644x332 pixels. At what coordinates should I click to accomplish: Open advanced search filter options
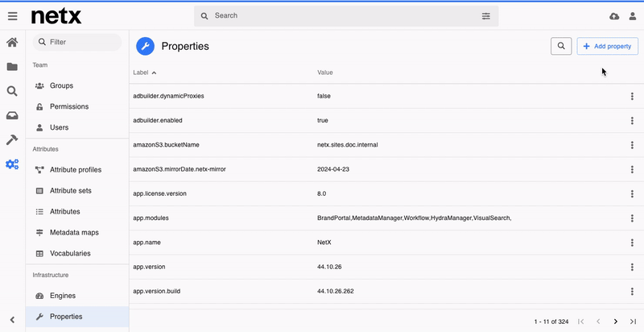pos(485,16)
